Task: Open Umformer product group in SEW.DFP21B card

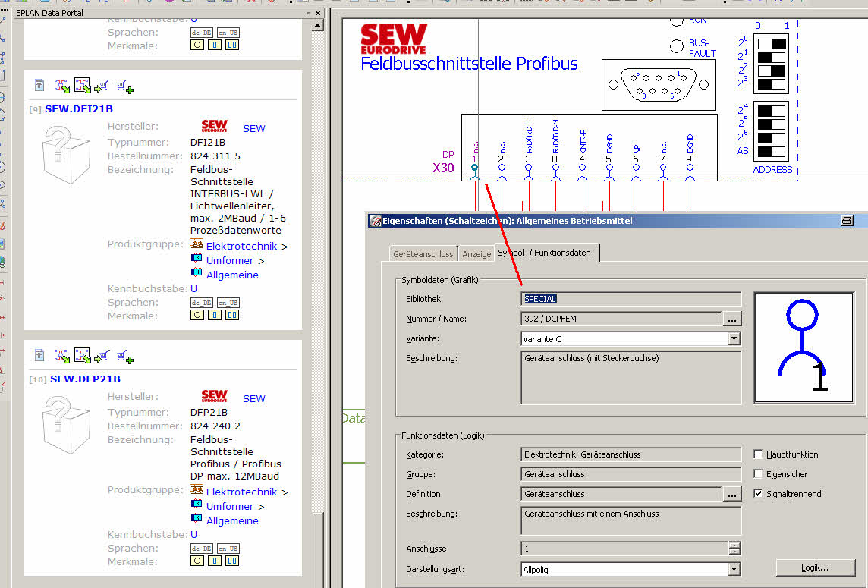Action: click(x=230, y=507)
